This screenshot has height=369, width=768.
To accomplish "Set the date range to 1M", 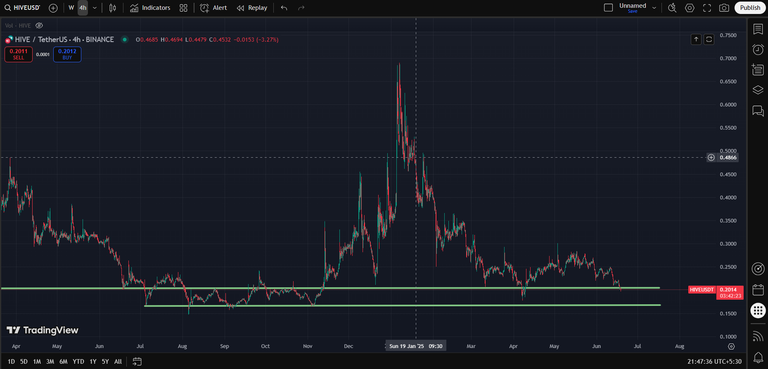I will click(37, 362).
